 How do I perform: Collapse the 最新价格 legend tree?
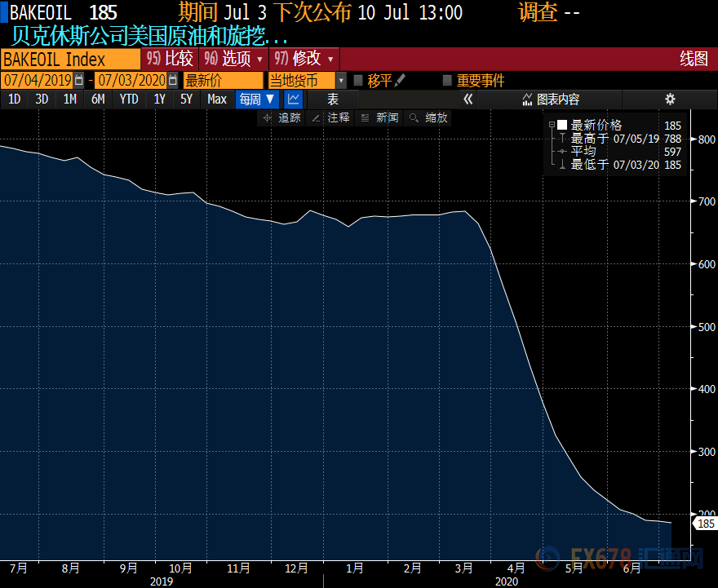click(552, 125)
